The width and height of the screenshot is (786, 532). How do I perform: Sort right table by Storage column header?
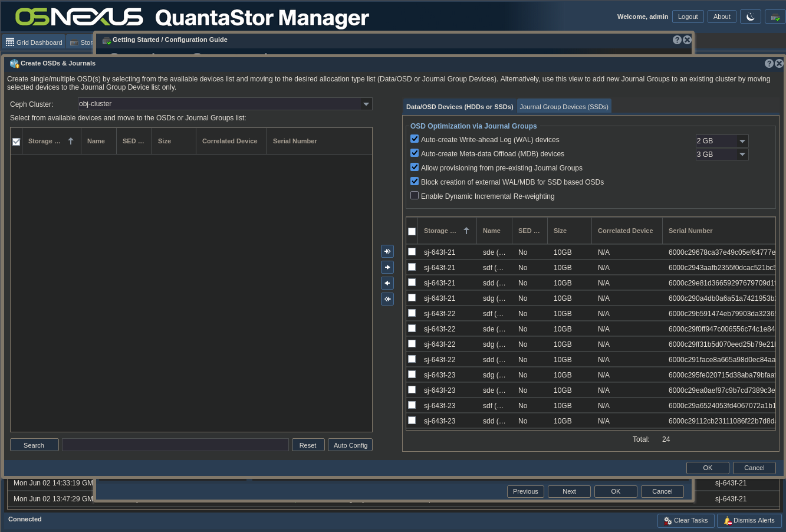click(x=440, y=231)
